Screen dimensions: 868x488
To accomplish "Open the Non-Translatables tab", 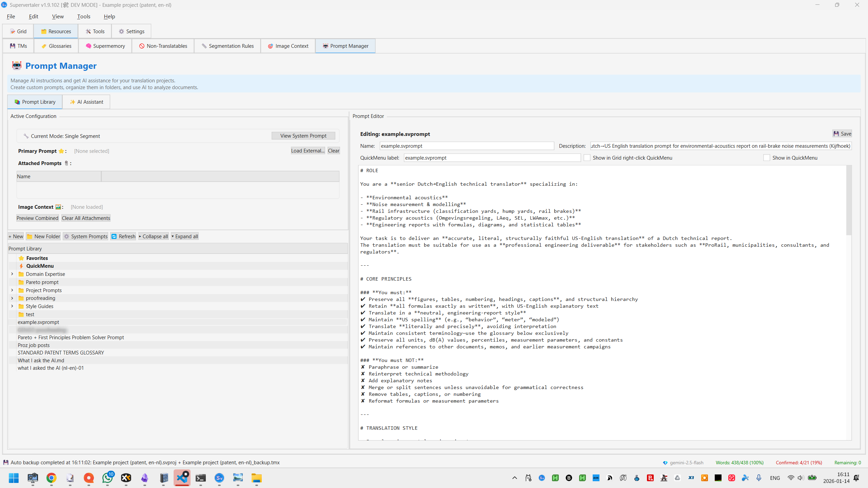I will click(x=163, y=46).
